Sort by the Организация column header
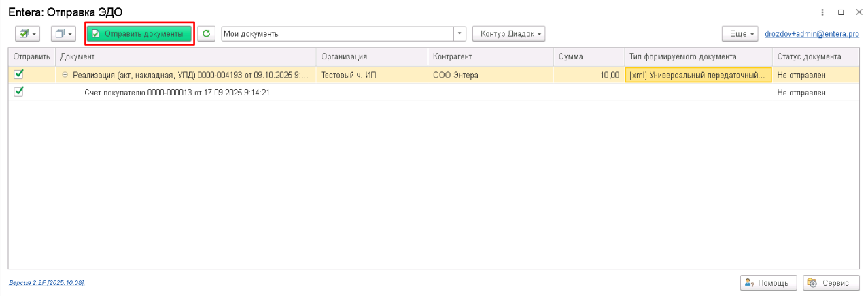 tap(372, 56)
